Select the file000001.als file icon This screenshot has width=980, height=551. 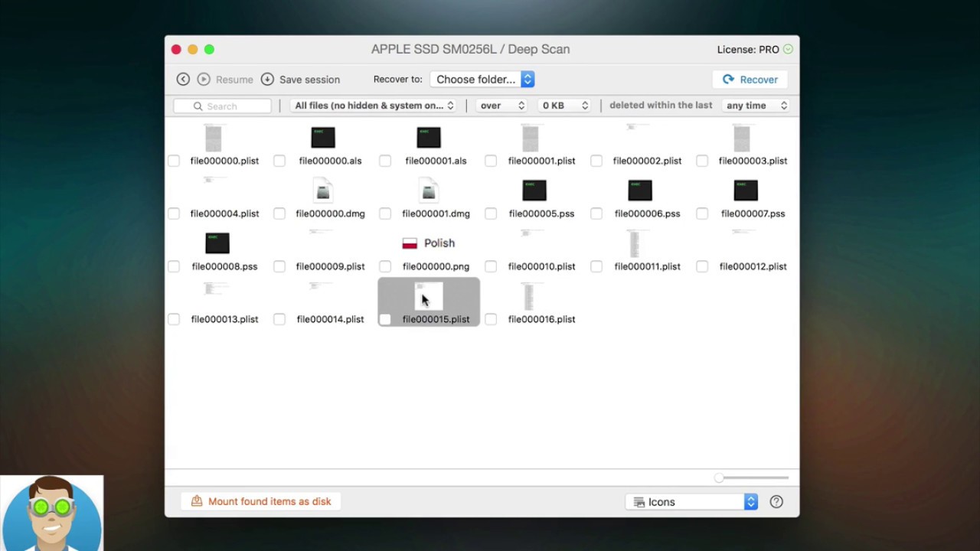[429, 138]
